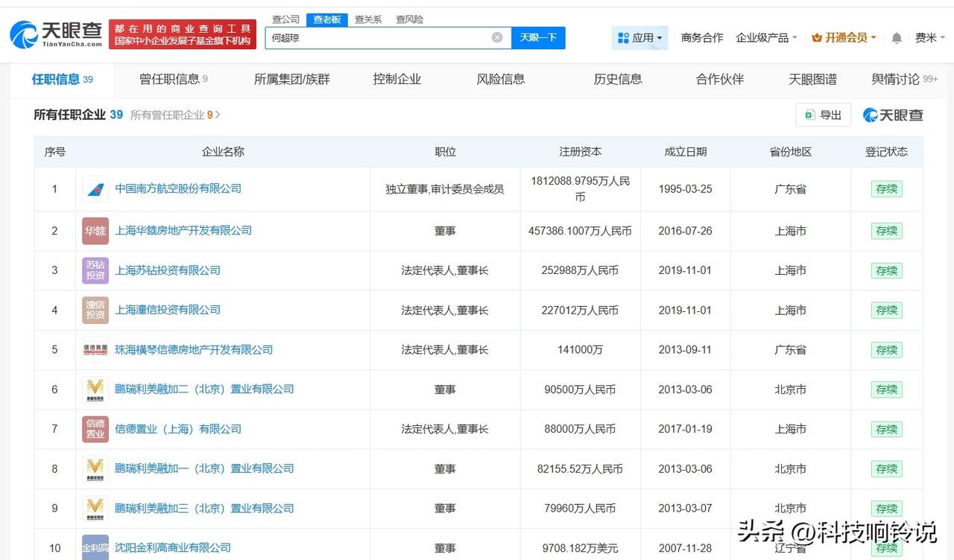954x560 pixels.
Task: Open the 商务合作 link
Action: coord(702,38)
